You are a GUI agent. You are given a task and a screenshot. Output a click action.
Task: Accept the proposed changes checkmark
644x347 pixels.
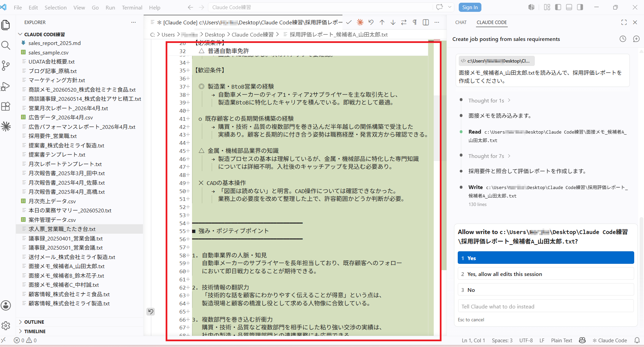(x=349, y=22)
